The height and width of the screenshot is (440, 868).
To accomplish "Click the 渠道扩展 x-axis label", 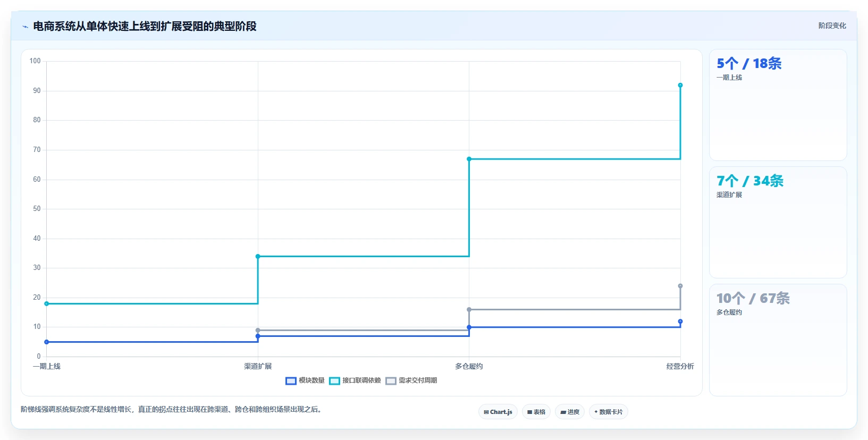I will point(258,366).
